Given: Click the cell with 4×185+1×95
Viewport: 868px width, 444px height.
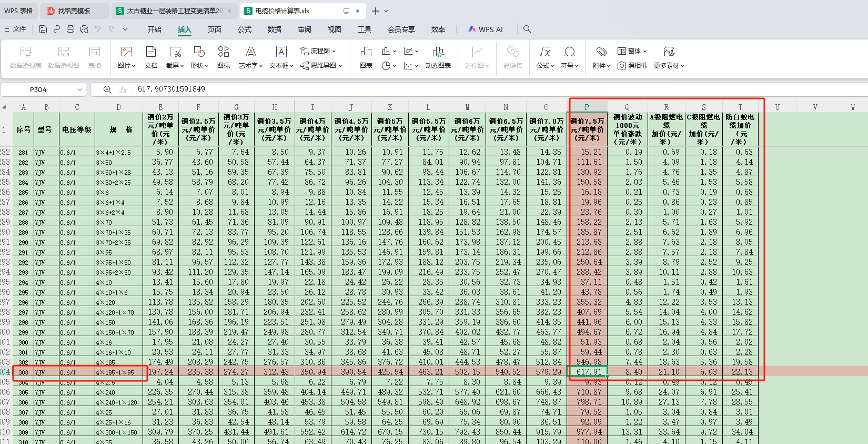Looking at the screenshot, I should 118,372.
